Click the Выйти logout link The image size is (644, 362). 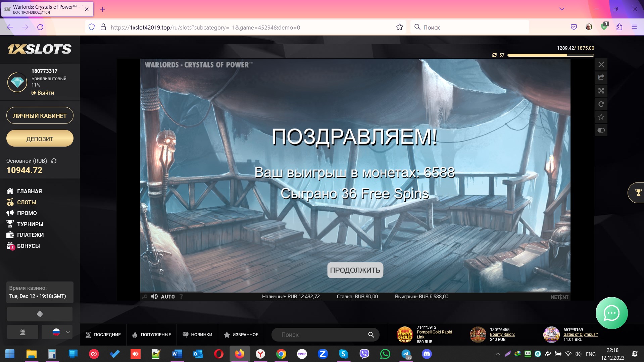(x=43, y=93)
